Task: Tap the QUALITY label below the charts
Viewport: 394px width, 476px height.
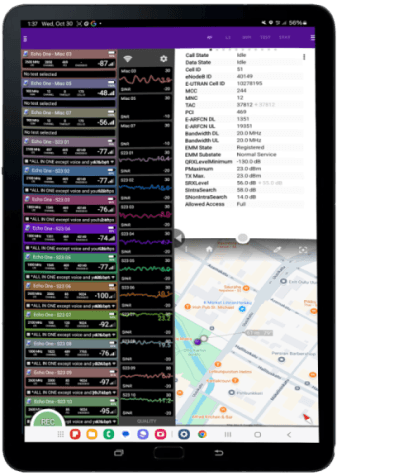Action: click(146, 421)
